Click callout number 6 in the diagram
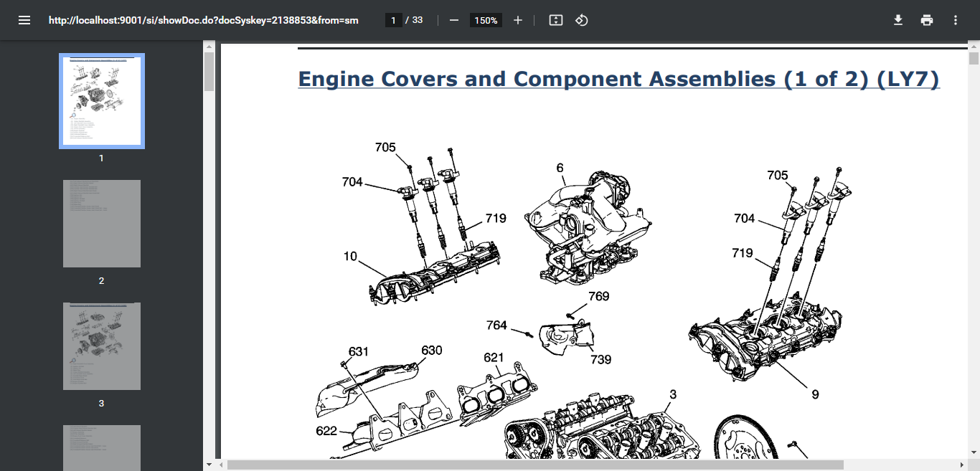Screen dimensions: 980x471 tap(560, 168)
